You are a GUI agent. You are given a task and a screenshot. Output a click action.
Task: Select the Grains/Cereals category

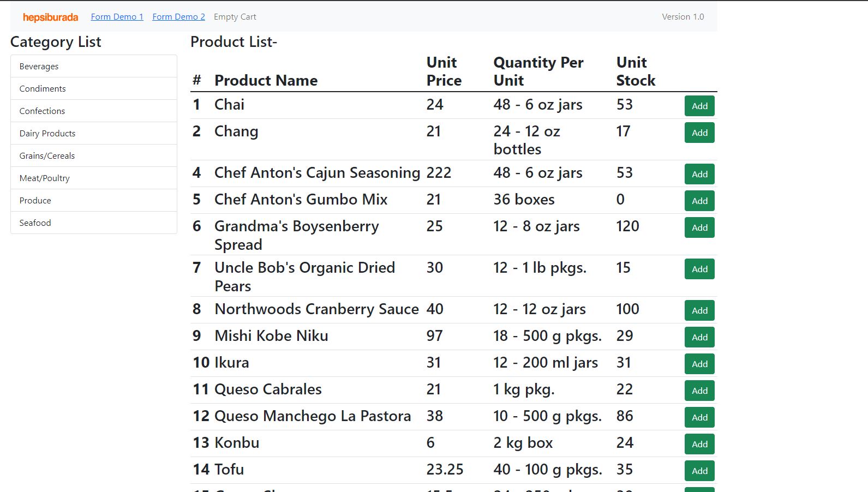tap(93, 155)
